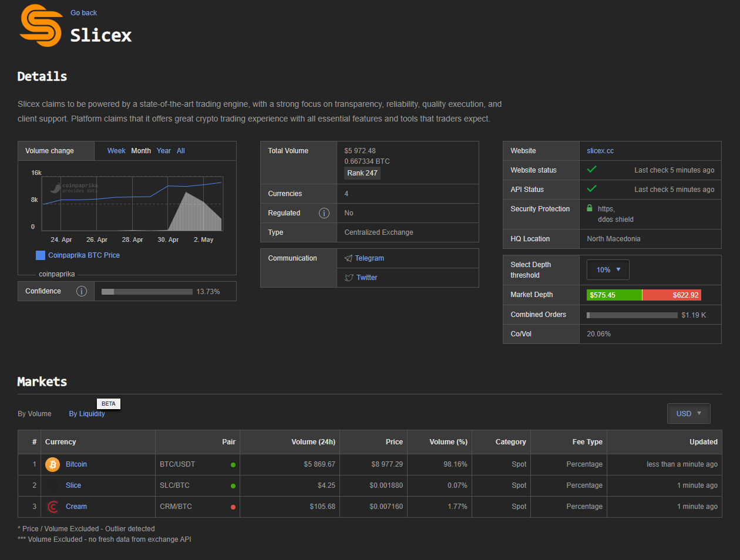Click the Telegram paper-plane icon
The height and width of the screenshot is (560, 740).
coord(348,258)
